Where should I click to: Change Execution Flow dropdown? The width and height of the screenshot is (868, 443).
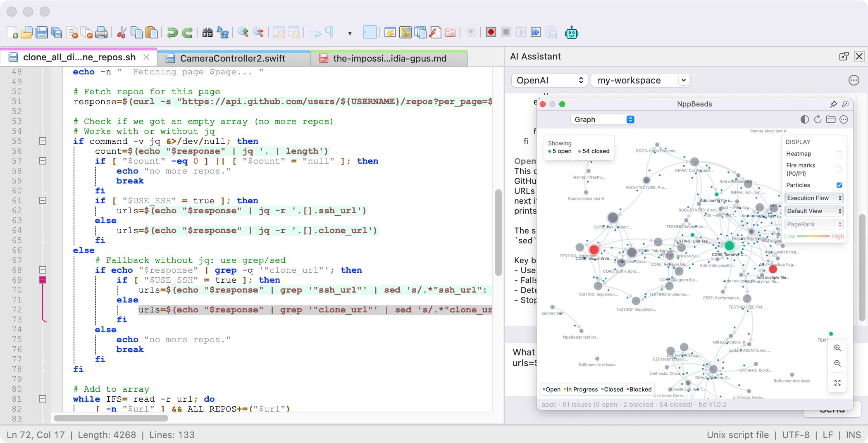pyautogui.click(x=813, y=198)
